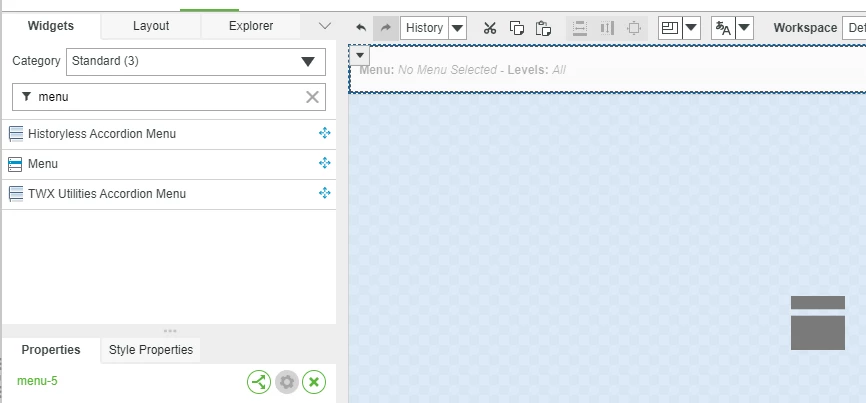866x403 pixels.
Task: Select the Menu widget row
Action: (168, 164)
